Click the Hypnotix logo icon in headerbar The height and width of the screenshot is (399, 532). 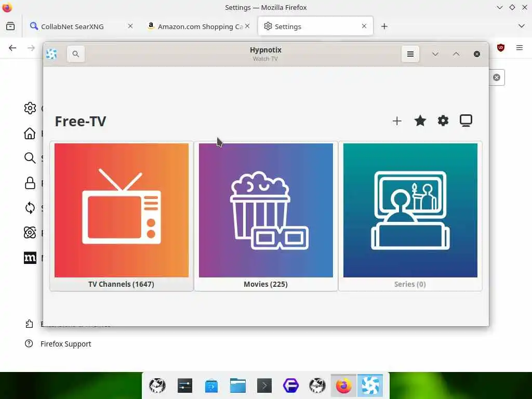(x=51, y=54)
